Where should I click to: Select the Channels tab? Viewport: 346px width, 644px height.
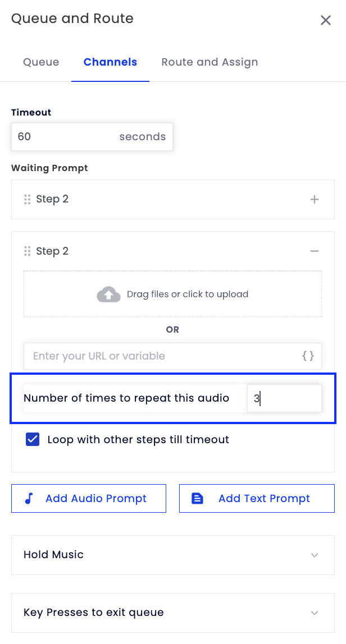[110, 62]
